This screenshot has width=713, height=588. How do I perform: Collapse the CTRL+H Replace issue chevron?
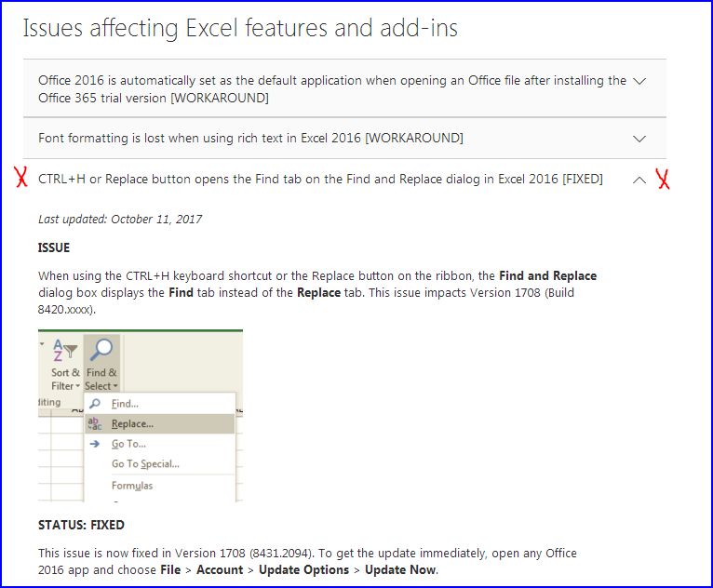639,180
